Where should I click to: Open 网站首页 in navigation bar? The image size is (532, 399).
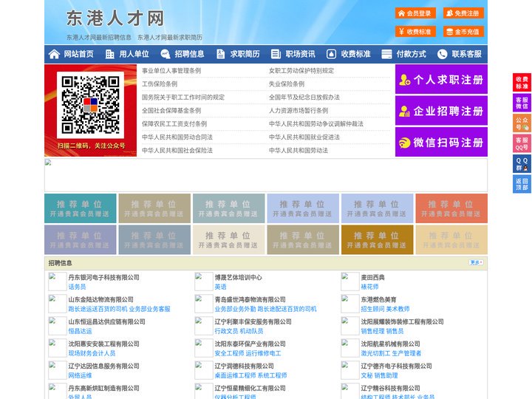78,54
